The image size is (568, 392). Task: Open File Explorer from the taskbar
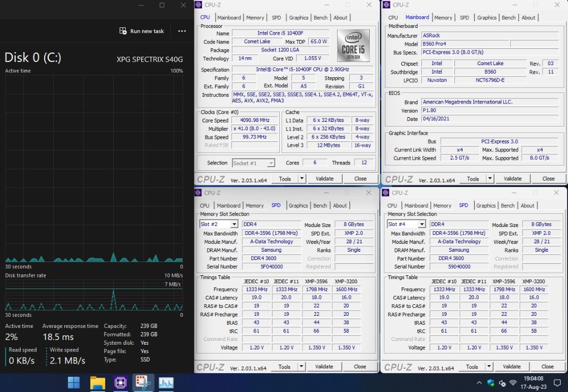tap(98, 383)
